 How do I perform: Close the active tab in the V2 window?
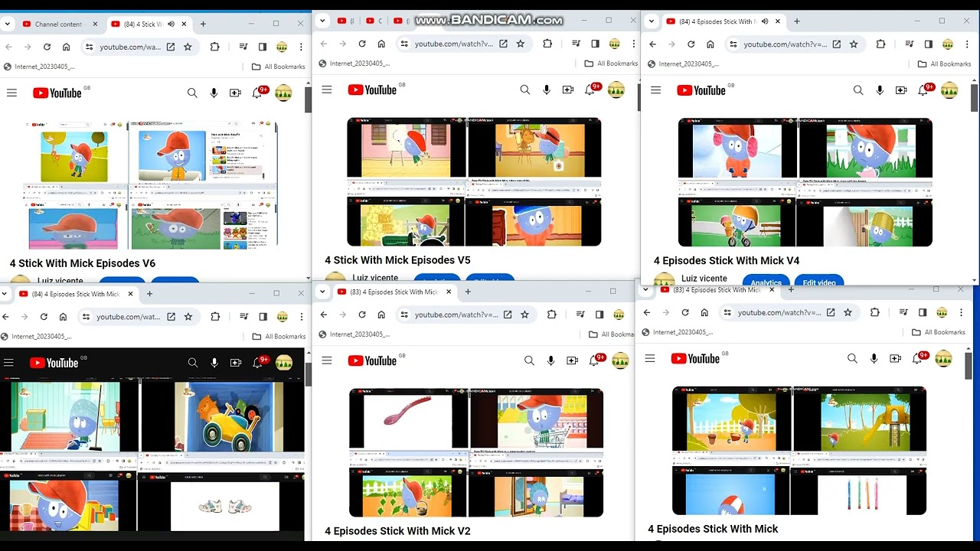click(449, 292)
